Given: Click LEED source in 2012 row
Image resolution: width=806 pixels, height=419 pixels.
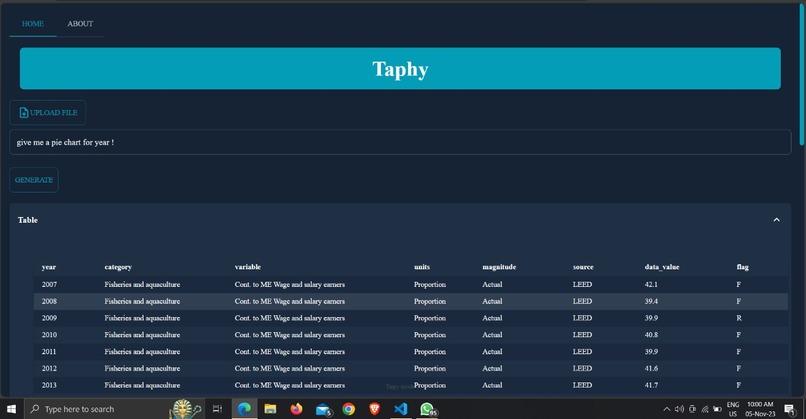Looking at the screenshot, I should tap(582, 369).
